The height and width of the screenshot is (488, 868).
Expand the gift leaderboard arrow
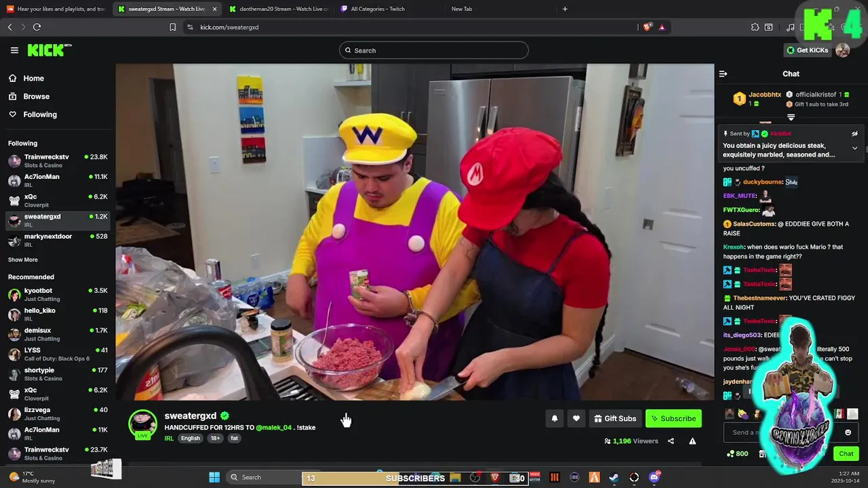(x=791, y=117)
